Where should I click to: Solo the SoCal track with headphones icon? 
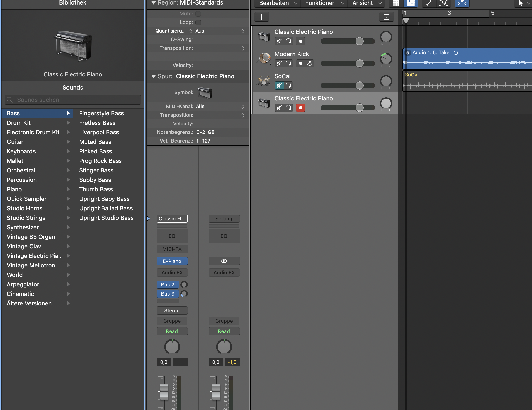coord(288,86)
